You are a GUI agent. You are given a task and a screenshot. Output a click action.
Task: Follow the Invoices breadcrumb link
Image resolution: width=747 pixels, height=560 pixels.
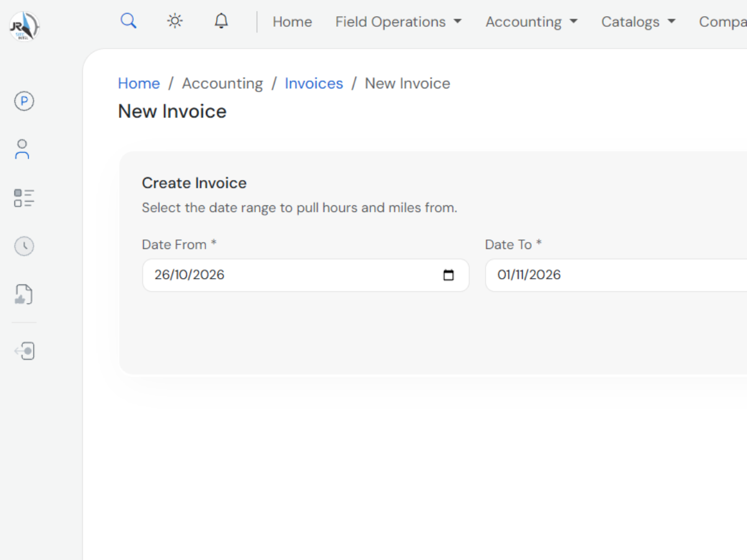point(314,83)
